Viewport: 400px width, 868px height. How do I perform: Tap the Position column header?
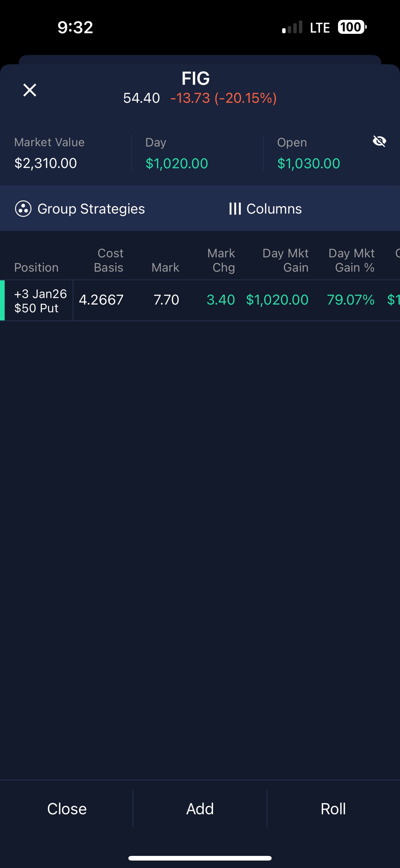pyautogui.click(x=36, y=267)
